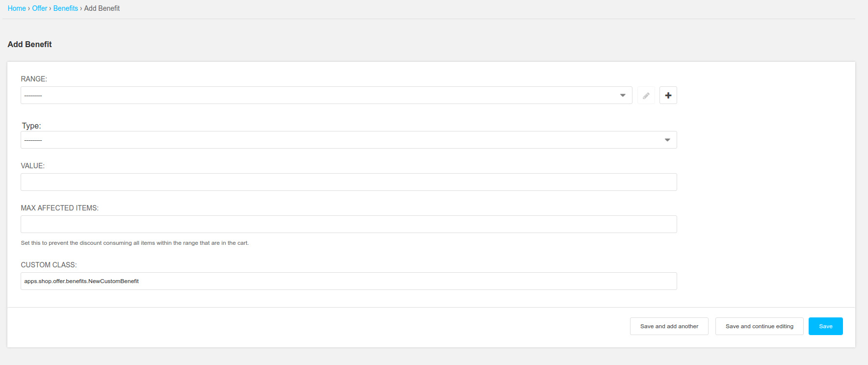The width and height of the screenshot is (868, 365).
Task: Expand the Type dropdown
Action: [348, 140]
